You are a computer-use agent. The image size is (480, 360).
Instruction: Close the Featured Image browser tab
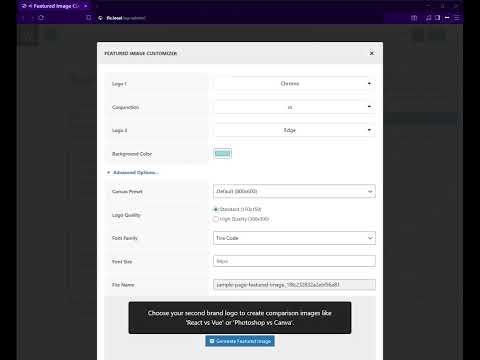tap(86, 6)
